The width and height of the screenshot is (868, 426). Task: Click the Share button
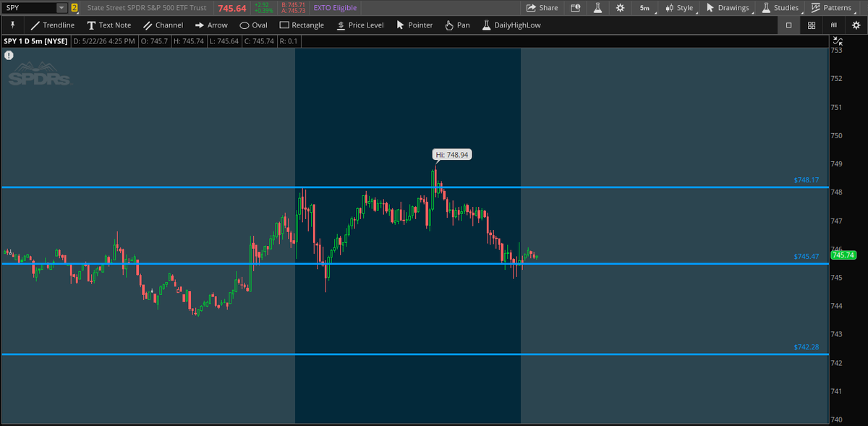pos(542,8)
